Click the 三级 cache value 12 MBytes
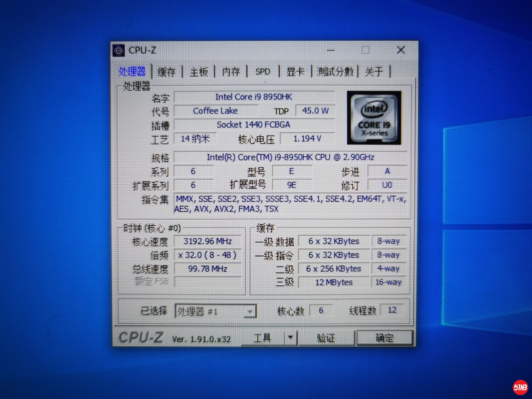532x399 pixels. pos(334,282)
